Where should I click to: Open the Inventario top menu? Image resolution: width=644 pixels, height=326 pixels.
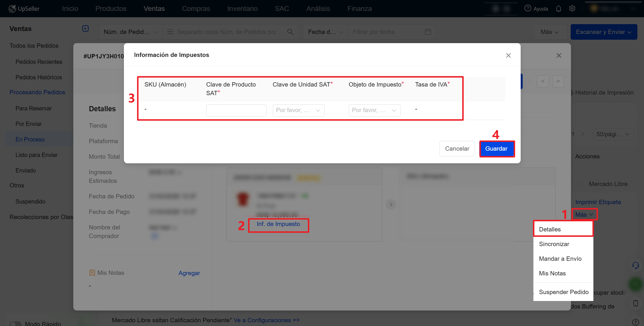[242, 9]
